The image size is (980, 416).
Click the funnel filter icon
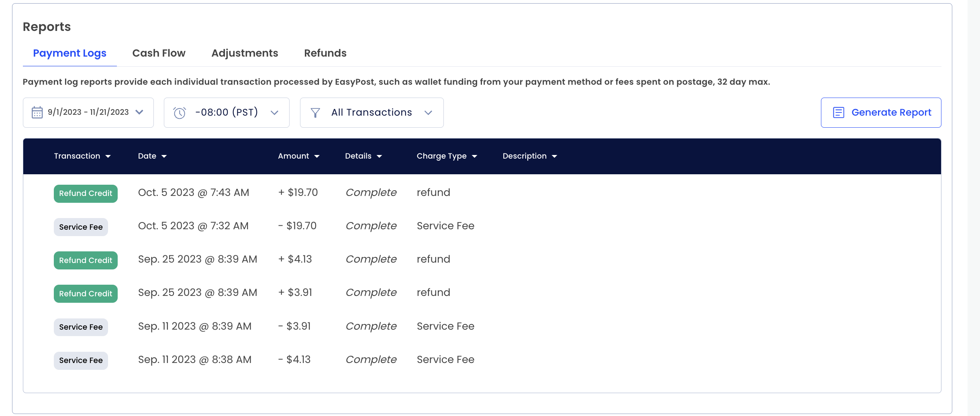(x=316, y=113)
